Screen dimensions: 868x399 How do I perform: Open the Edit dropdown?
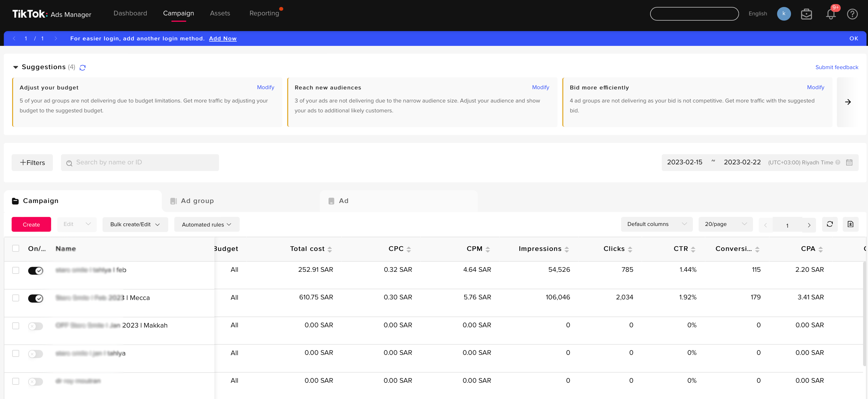[77, 224]
